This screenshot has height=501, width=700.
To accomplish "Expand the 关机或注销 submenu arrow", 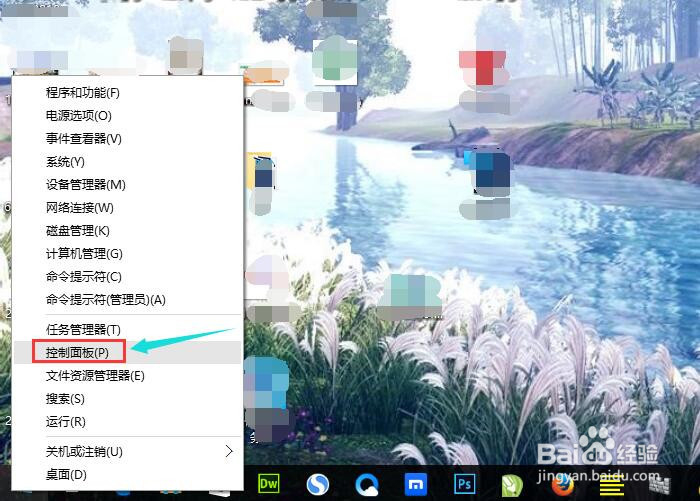I will pos(229,451).
